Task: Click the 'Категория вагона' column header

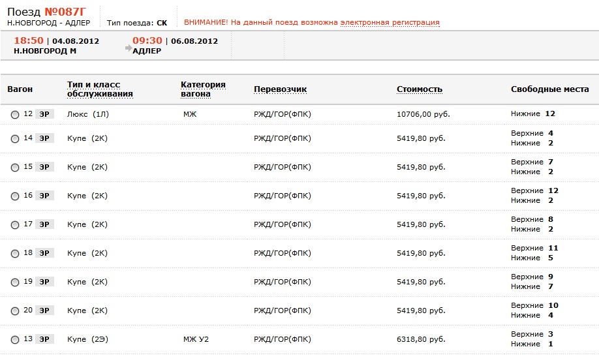Action: pyautogui.click(x=203, y=89)
